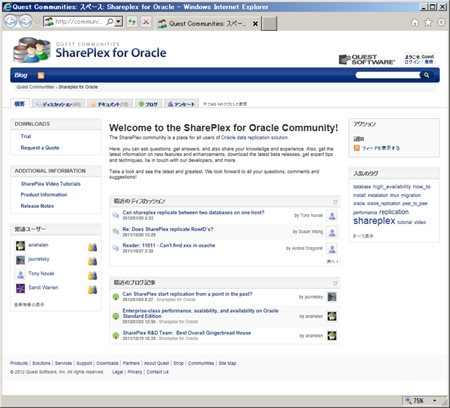Open the browser tools gear icon
The width and height of the screenshot is (450, 408).
click(x=441, y=22)
